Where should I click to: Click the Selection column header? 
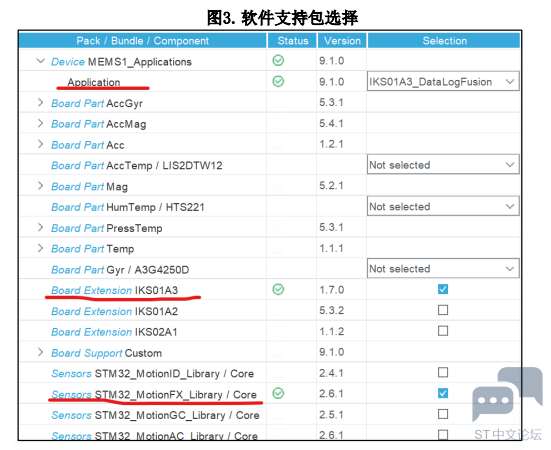pos(444,40)
